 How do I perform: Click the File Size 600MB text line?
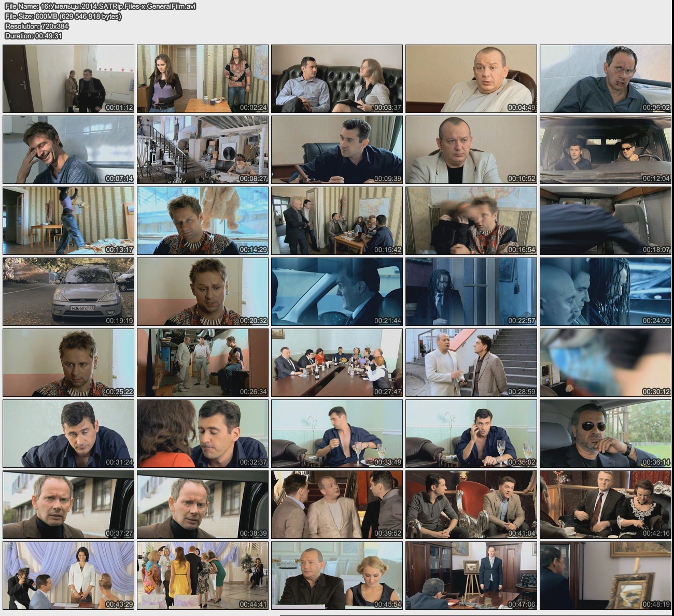(63, 16)
